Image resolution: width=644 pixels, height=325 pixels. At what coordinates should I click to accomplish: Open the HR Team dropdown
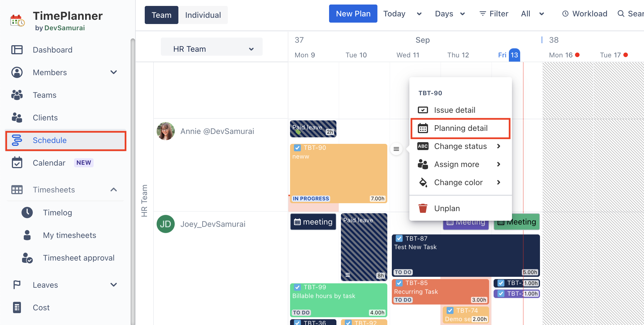pos(211,49)
